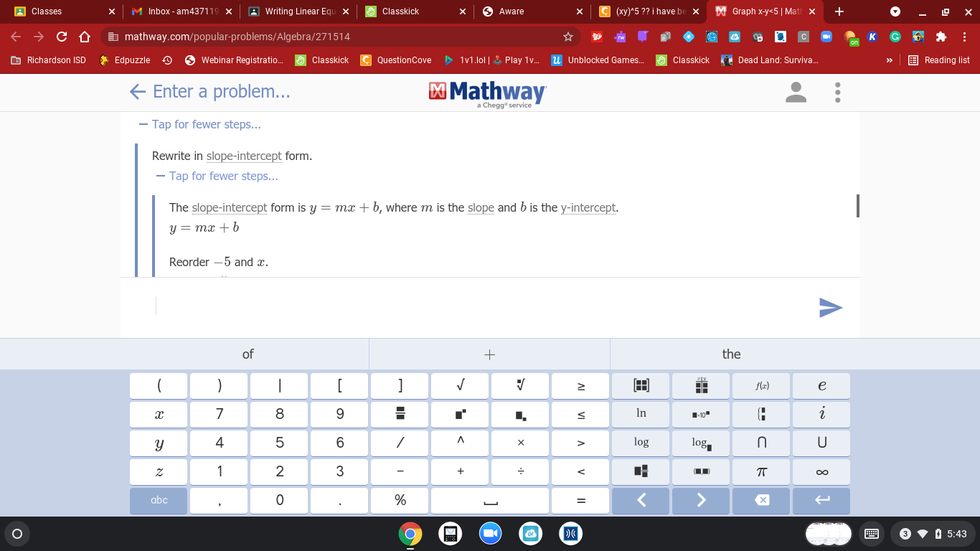The height and width of the screenshot is (551, 980).
Task: Select the pi symbol key
Action: coord(762,471)
